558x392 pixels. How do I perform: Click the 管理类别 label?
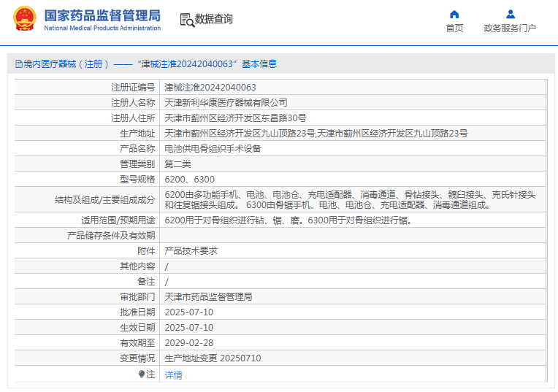(137, 164)
